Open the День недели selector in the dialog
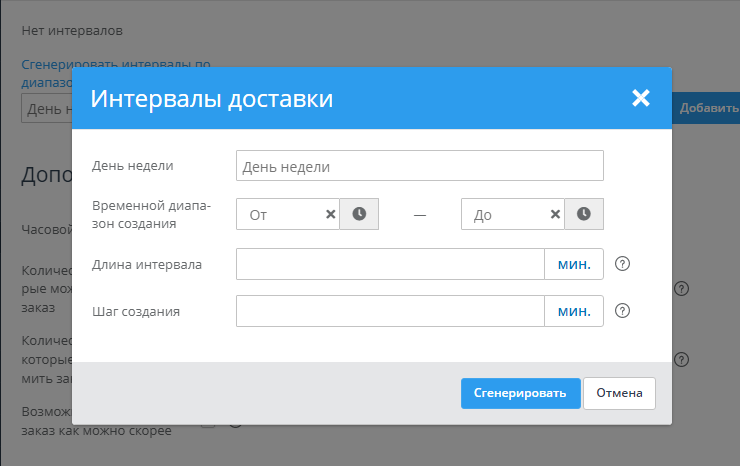 click(x=419, y=166)
